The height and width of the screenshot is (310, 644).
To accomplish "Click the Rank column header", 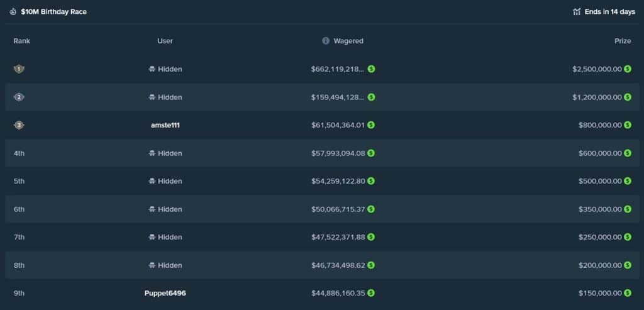I will pos(22,41).
